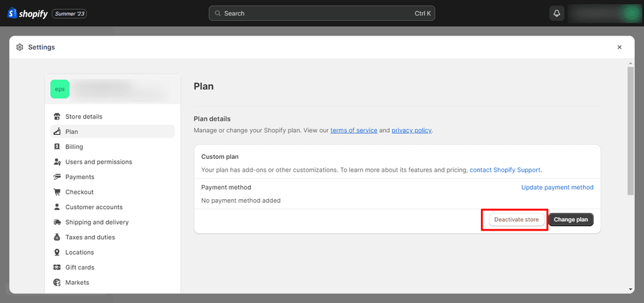This screenshot has height=303, width=644.
Task: Click the Custom plan heading text
Action: [x=220, y=157]
